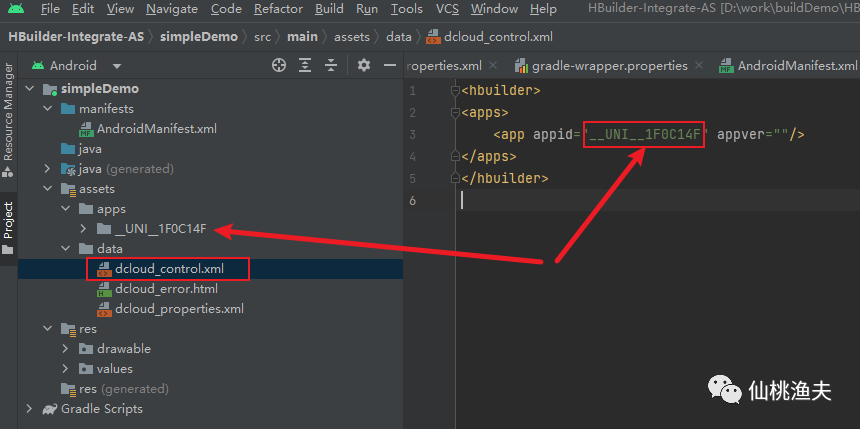Screen dimensions: 860x429
Task: Click the Select Opened File target icon
Action: coord(279,65)
